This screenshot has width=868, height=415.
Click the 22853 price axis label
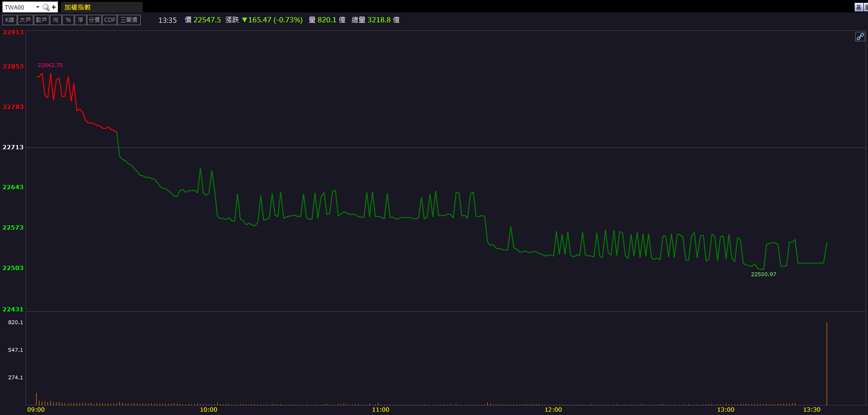click(13, 66)
